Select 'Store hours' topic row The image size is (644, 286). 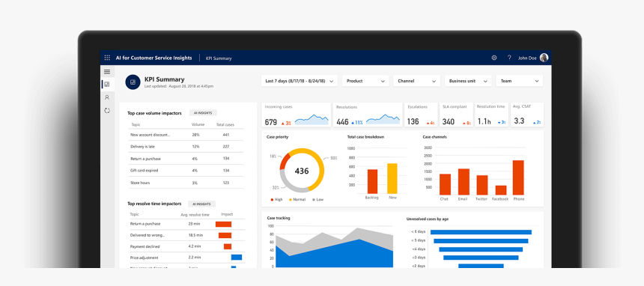coord(185,183)
